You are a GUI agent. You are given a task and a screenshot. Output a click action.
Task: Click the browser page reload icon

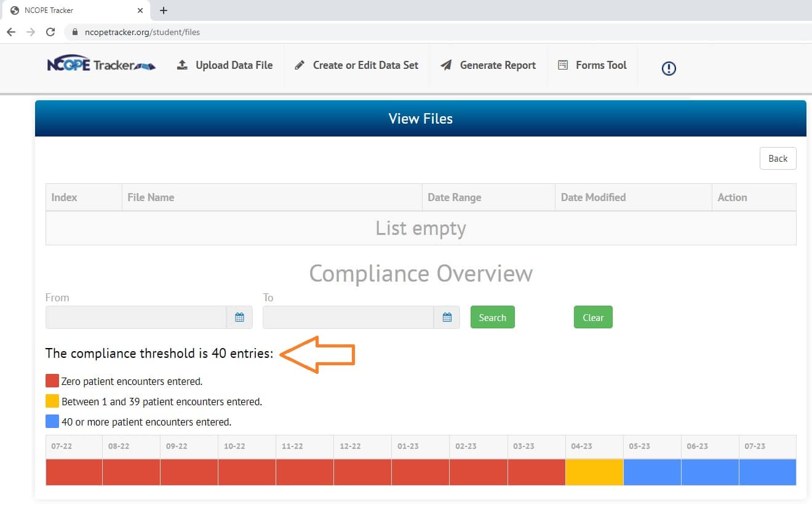[50, 32]
